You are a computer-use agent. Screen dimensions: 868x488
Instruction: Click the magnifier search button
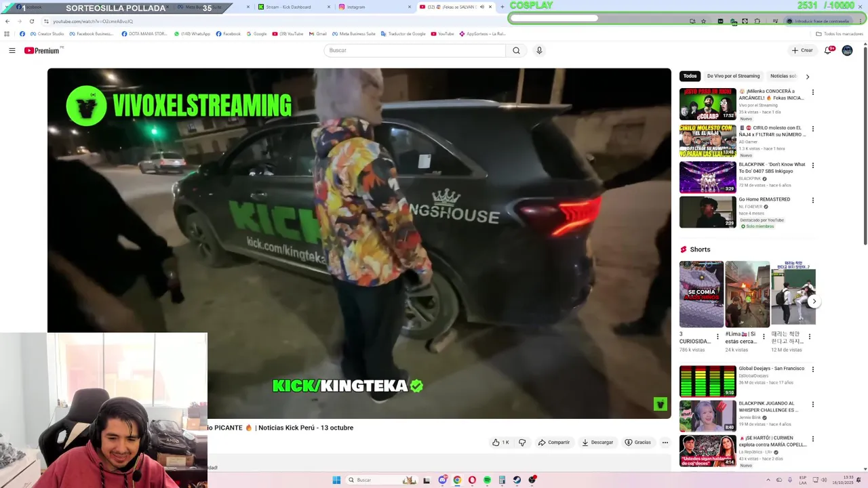(x=516, y=50)
